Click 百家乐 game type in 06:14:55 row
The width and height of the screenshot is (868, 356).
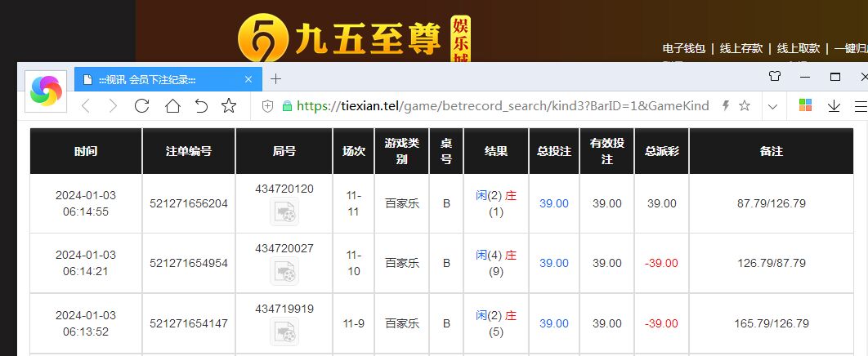pos(402,203)
